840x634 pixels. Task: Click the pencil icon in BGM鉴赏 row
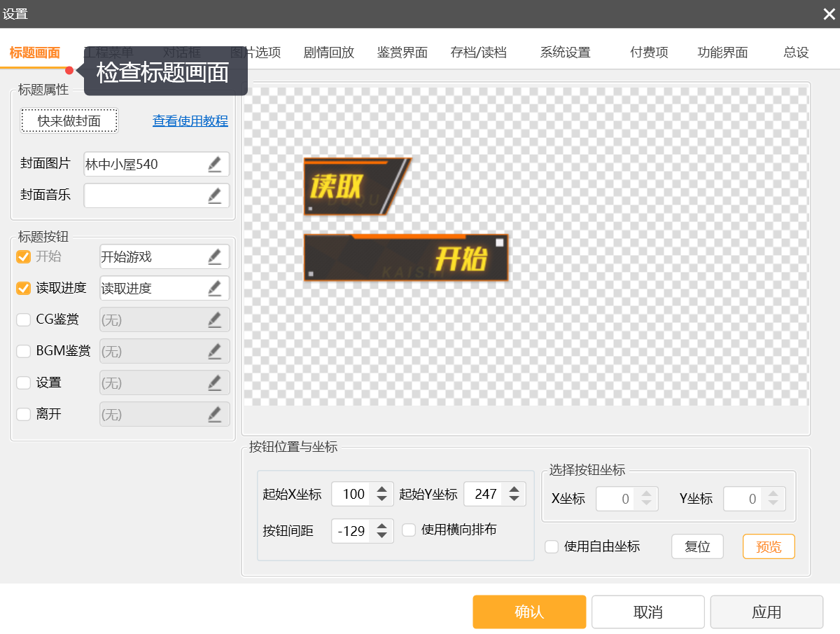pyautogui.click(x=214, y=352)
